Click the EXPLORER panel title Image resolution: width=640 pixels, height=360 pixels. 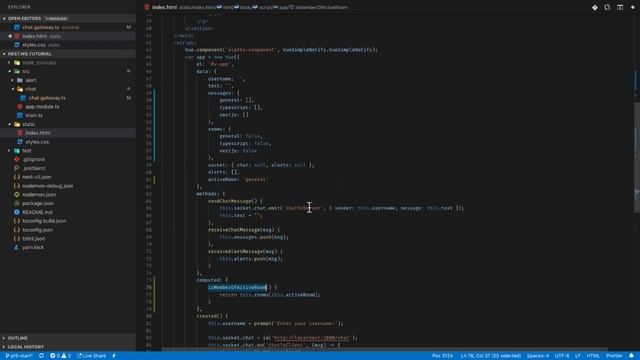[x=19, y=7]
